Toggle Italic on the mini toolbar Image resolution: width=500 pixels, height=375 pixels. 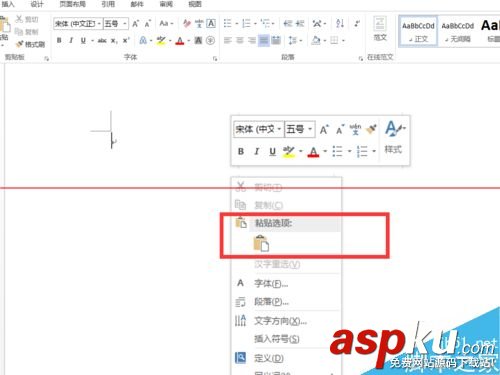click(256, 151)
